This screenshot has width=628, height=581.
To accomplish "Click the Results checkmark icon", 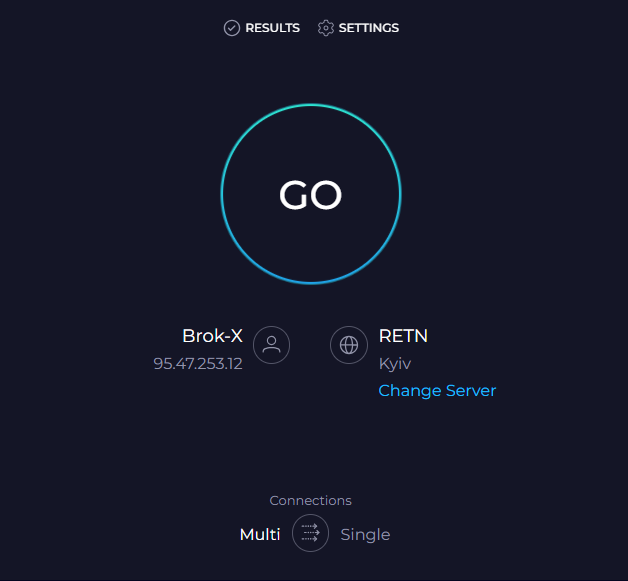I will (231, 28).
